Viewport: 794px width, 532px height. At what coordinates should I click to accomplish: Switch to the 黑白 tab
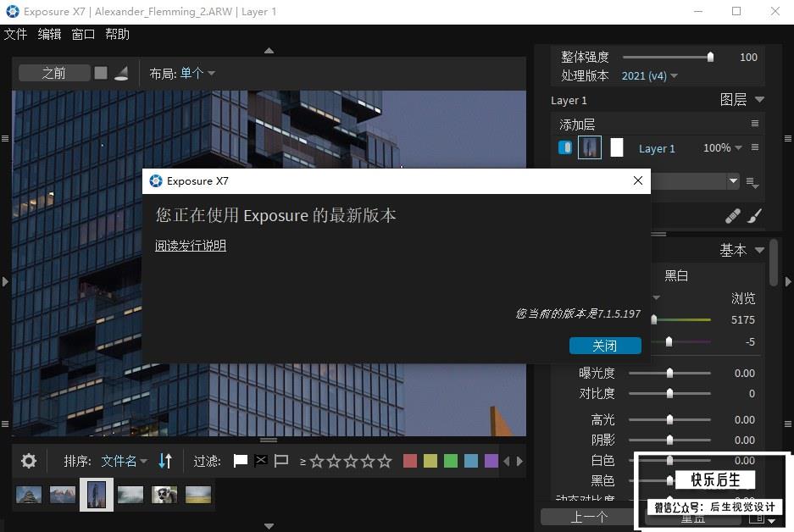coord(676,275)
